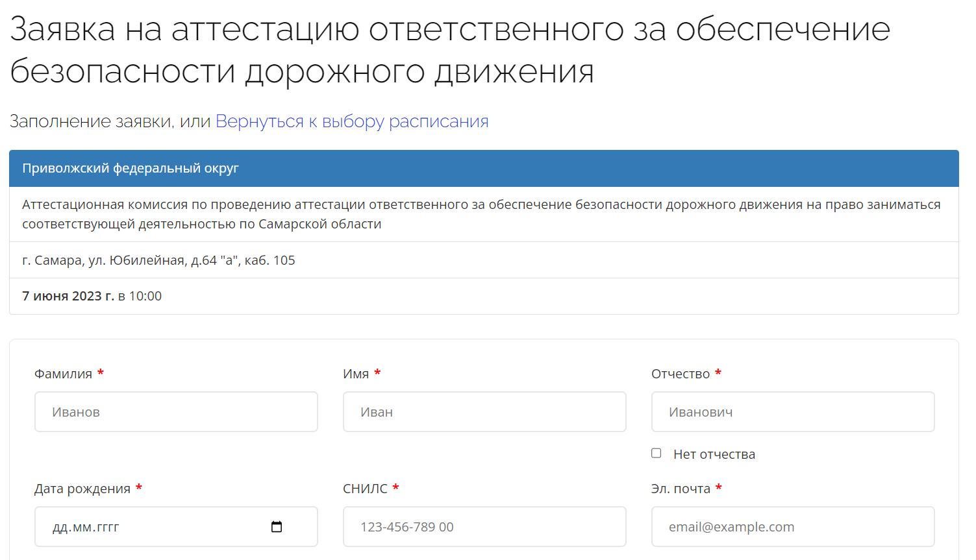Focus the Имя input field

pyautogui.click(x=484, y=411)
